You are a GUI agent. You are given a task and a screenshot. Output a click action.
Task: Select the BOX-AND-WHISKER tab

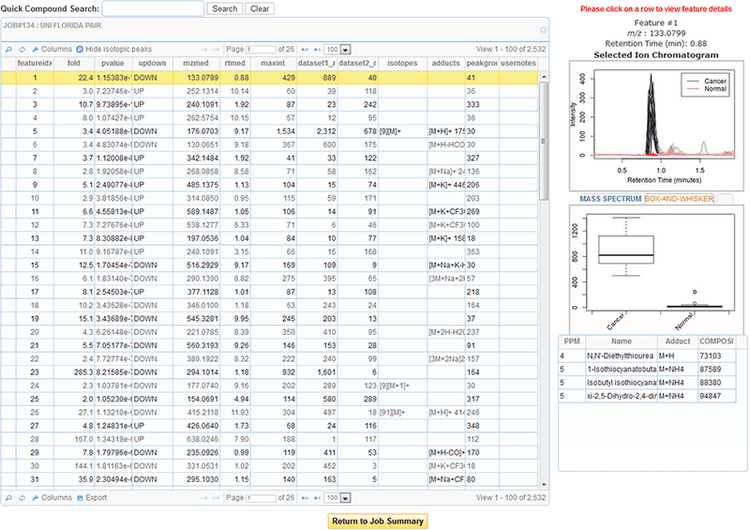click(680, 199)
